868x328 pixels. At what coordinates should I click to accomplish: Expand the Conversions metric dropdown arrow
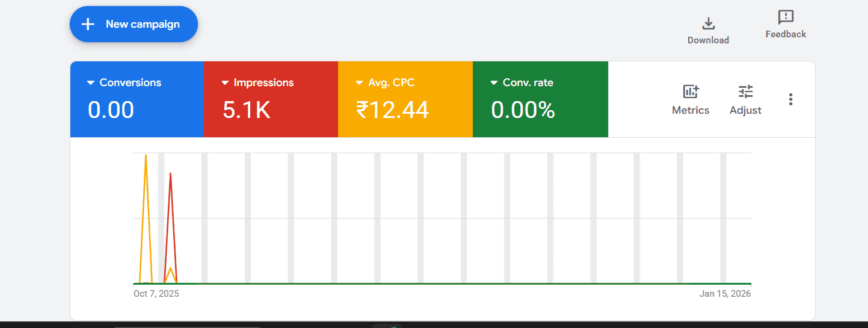pyautogui.click(x=91, y=82)
